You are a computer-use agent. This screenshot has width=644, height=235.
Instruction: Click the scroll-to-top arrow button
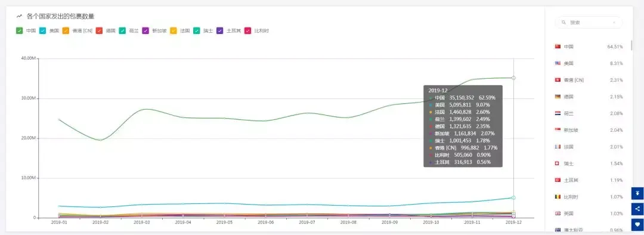pos(637,193)
